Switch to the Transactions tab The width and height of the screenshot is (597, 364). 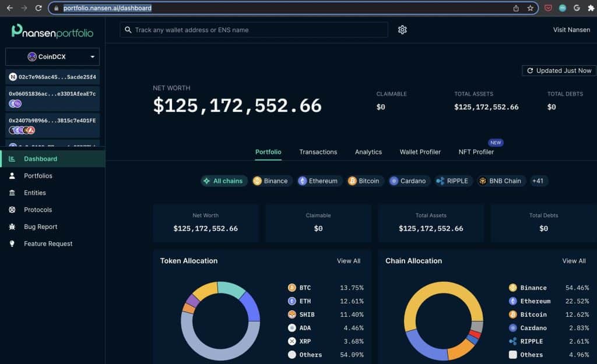point(318,152)
